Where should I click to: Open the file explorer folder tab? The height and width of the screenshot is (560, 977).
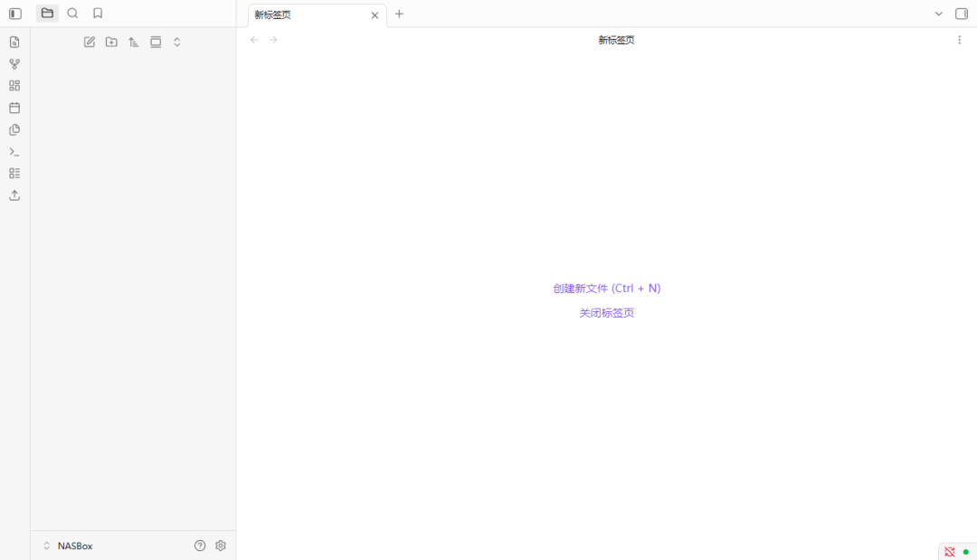click(x=47, y=13)
